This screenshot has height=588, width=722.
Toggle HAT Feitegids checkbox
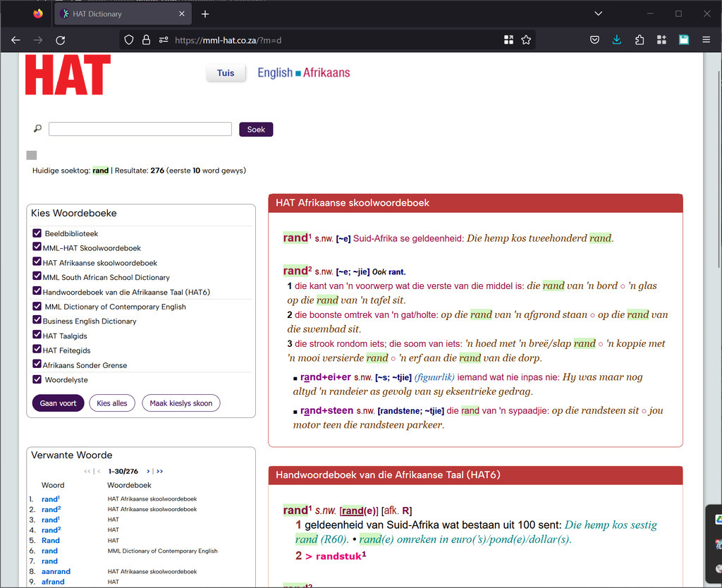37,350
